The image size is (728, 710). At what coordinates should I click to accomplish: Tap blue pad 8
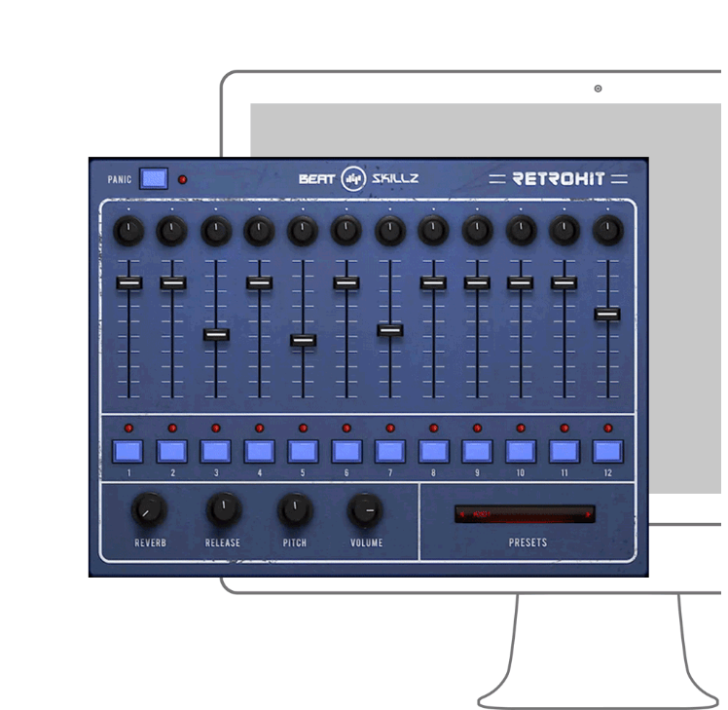(434, 451)
